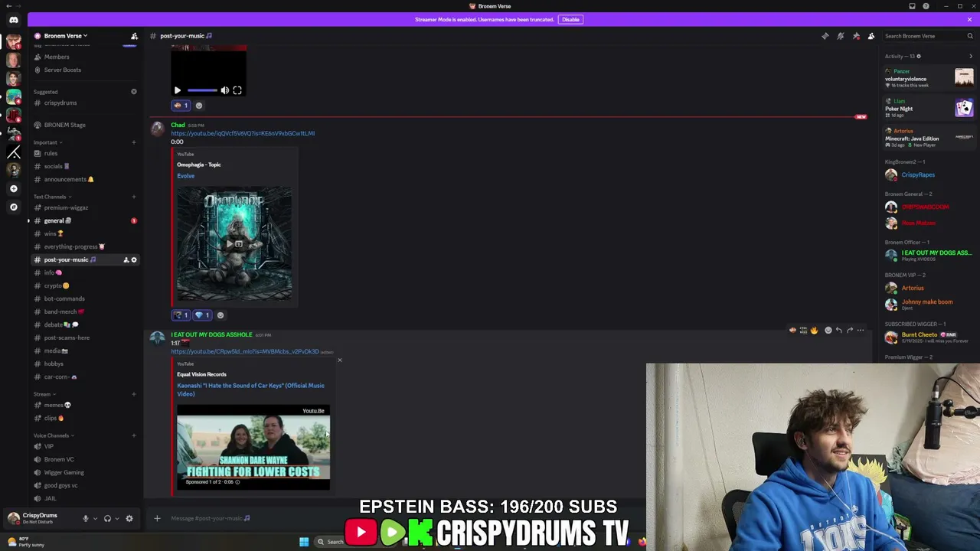Open edit channel gear for post-your-music
Screen dimensions: 980x551
134,260
